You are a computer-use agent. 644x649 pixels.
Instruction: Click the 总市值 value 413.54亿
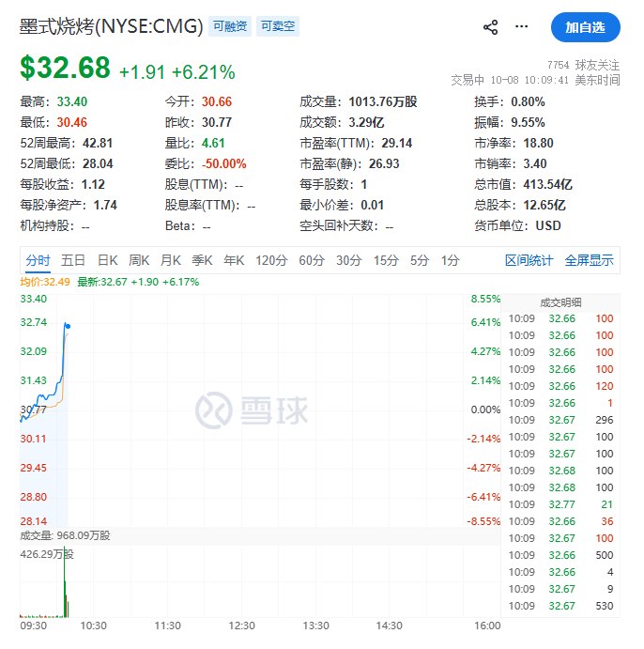[x=548, y=185]
